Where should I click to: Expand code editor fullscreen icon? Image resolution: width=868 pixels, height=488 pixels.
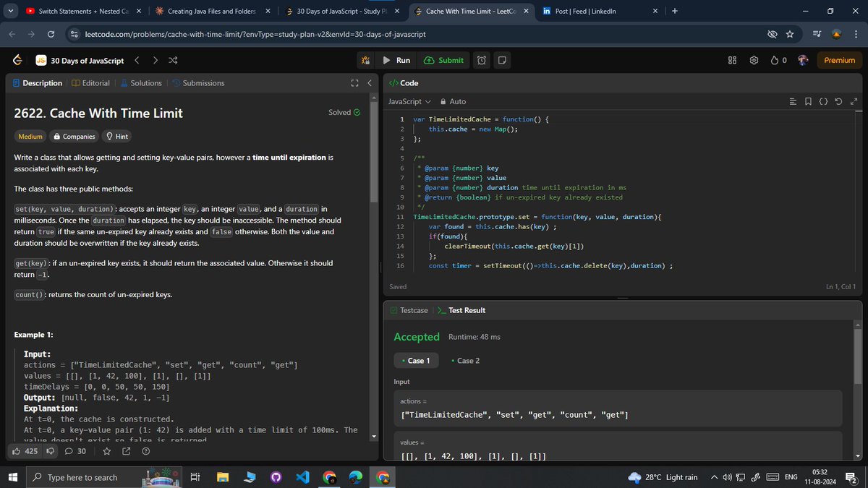853,102
